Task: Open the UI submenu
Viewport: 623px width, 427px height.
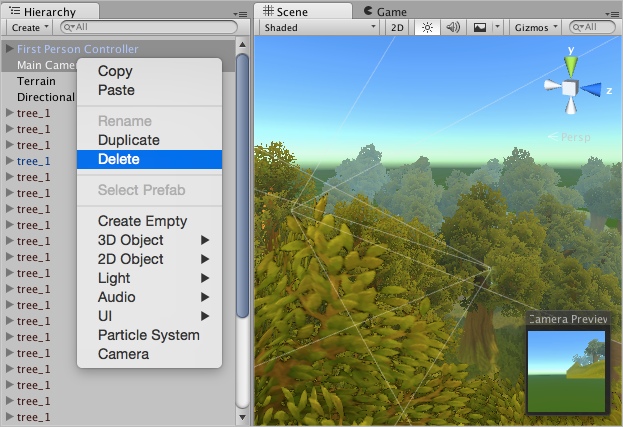Action: pyautogui.click(x=149, y=316)
